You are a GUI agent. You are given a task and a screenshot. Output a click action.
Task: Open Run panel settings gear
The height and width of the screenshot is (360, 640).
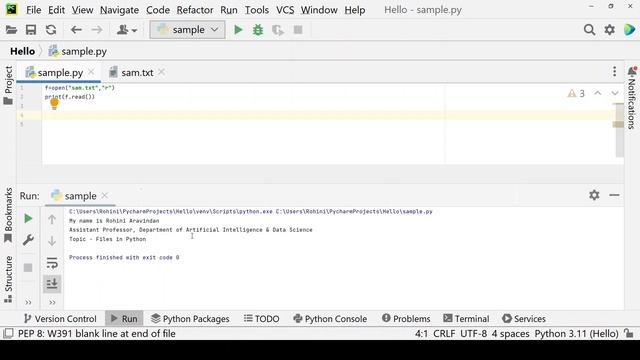pos(594,195)
